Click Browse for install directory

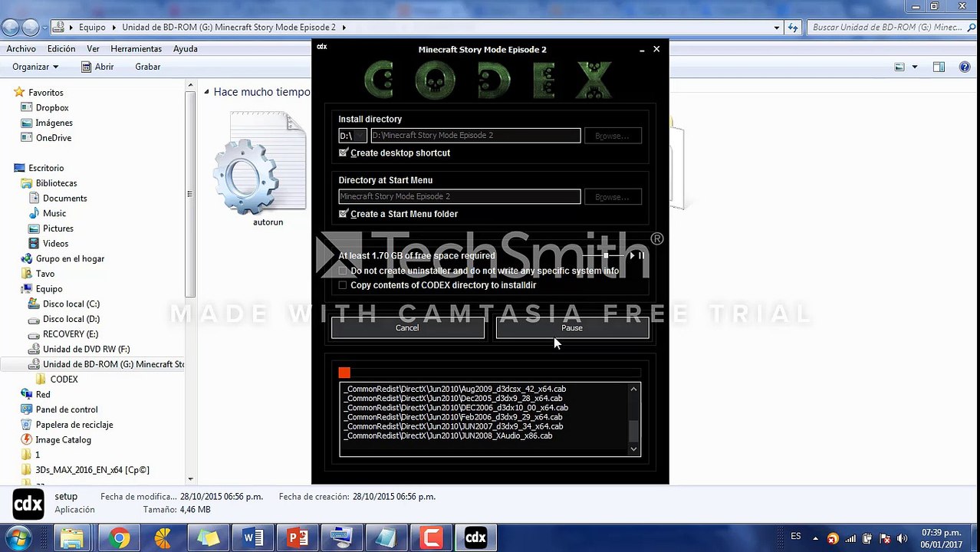[613, 136]
